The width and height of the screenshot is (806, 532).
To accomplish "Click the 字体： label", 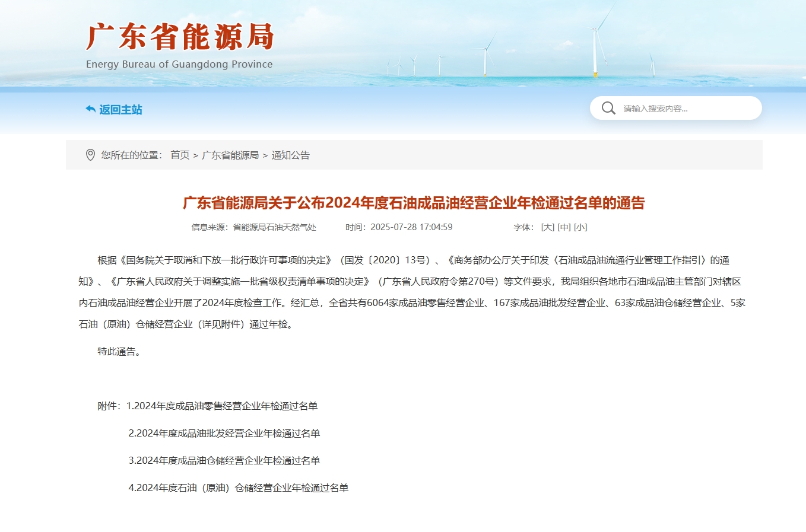I will 524,227.
